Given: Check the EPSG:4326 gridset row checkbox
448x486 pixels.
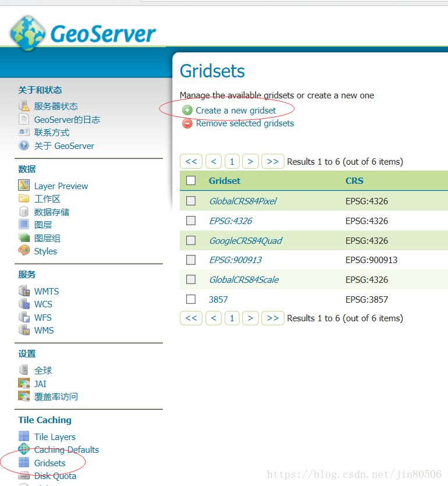Looking at the screenshot, I should [191, 221].
